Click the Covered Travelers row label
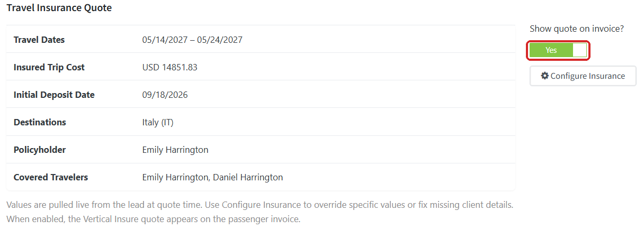Screen dimensions: 644x229 click(51, 177)
